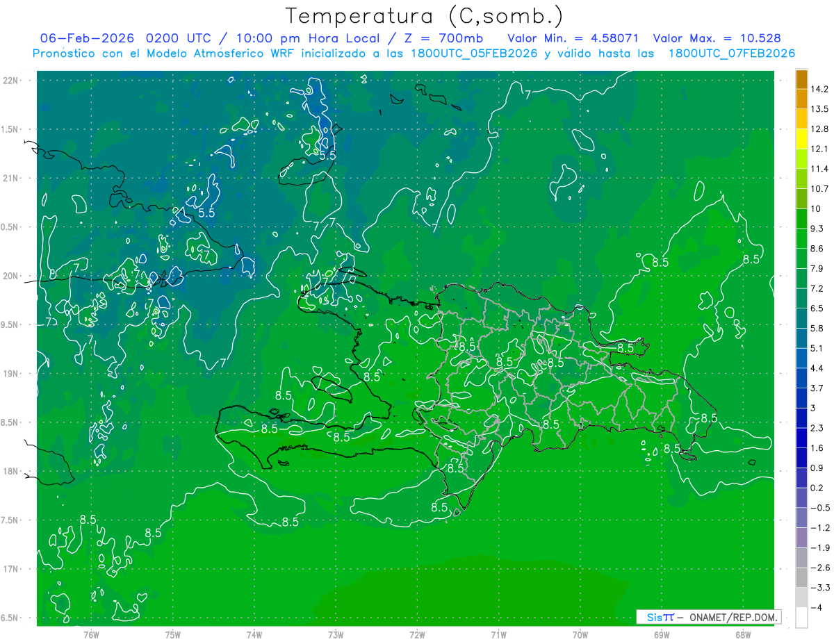This screenshot has height=644, width=834.
Task: Click the "0200 UTC" time in header
Action: 179,38
